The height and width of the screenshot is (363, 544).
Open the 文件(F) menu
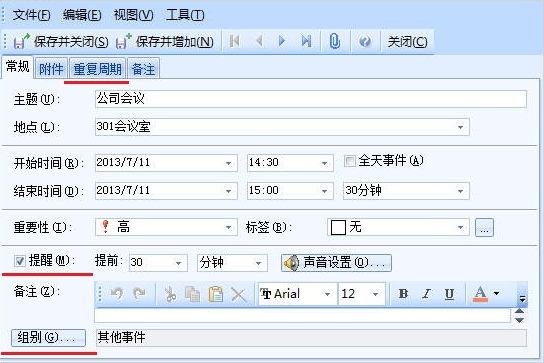[31, 15]
